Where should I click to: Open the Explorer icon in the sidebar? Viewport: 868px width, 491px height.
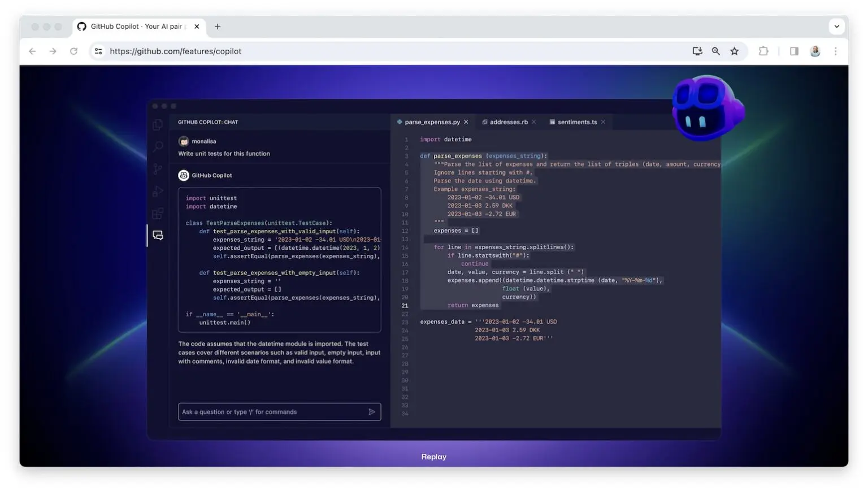click(158, 125)
